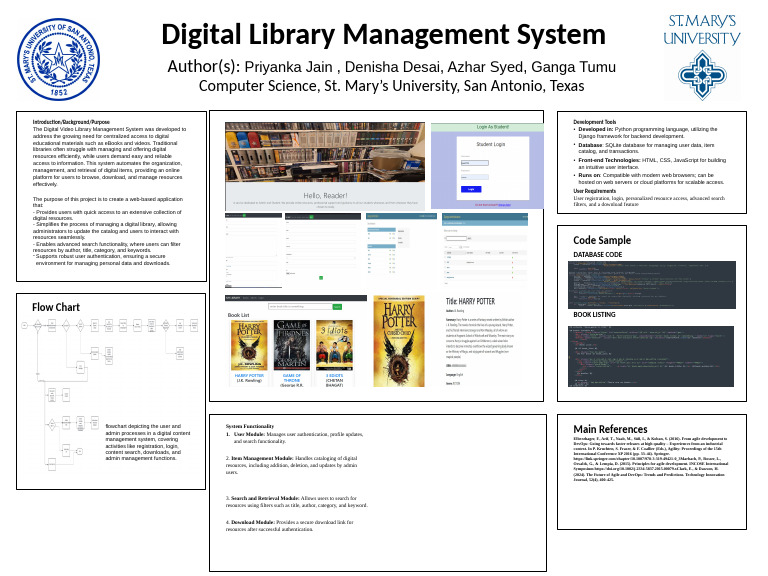The width and height of the screenshot is (768, 576).
Task: Click the ST. MARY'S UNIVERSITY wordmark logo
Action: click(x=702, y=30)
